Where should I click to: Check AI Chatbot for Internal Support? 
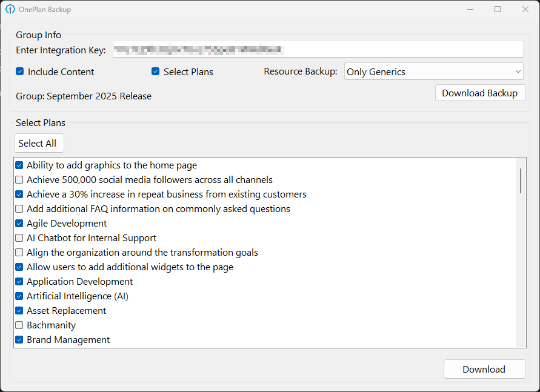coord(19,238)
